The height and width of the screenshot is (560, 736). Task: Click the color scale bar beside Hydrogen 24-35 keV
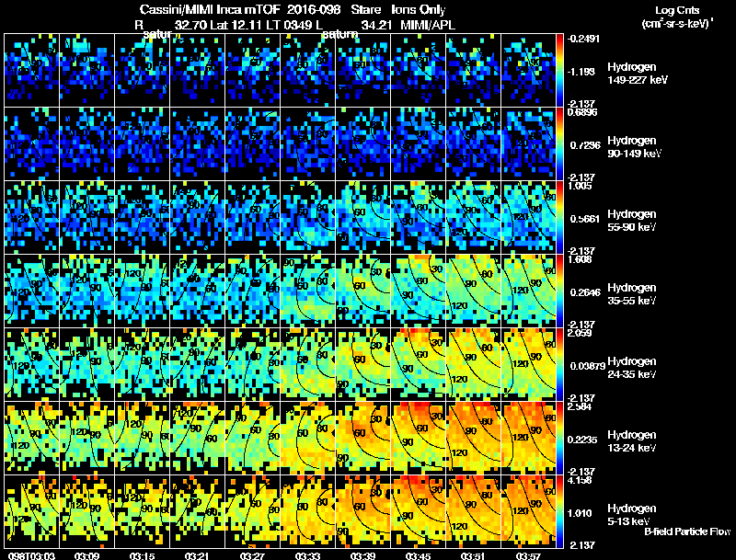tap(559, 365)
